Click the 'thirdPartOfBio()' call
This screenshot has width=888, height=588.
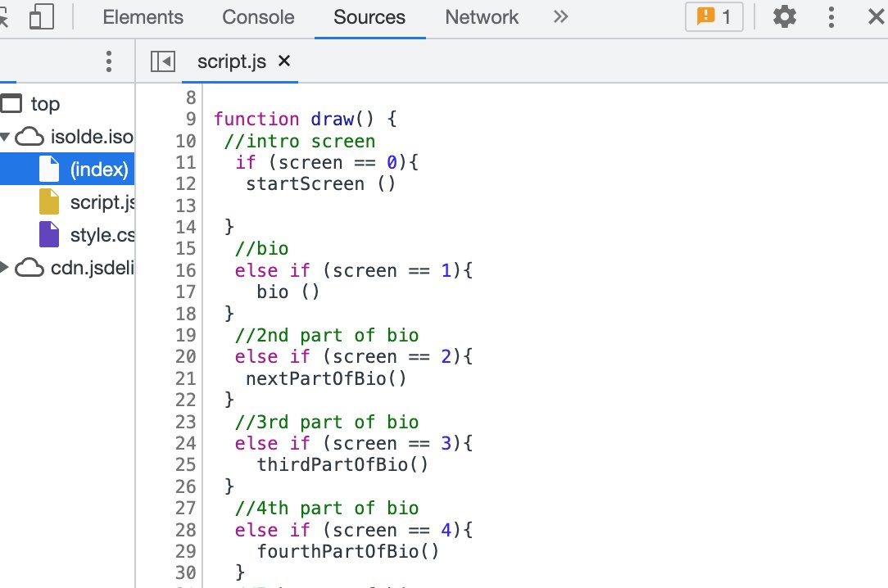point(342,464)
